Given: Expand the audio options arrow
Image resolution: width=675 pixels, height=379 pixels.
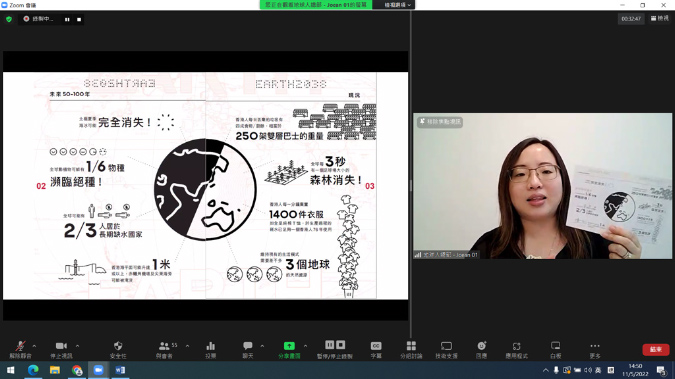Looking at the screenshot, I should (34, 346).
